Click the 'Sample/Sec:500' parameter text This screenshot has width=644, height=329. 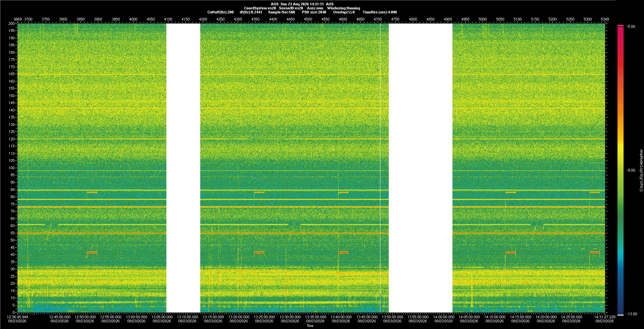pos(281,12)
